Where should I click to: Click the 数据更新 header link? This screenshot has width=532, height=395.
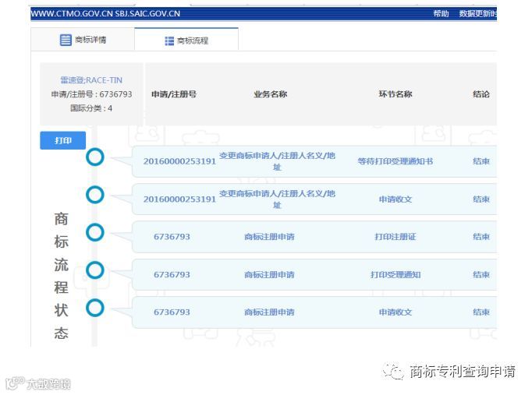(x=477, y=13)
